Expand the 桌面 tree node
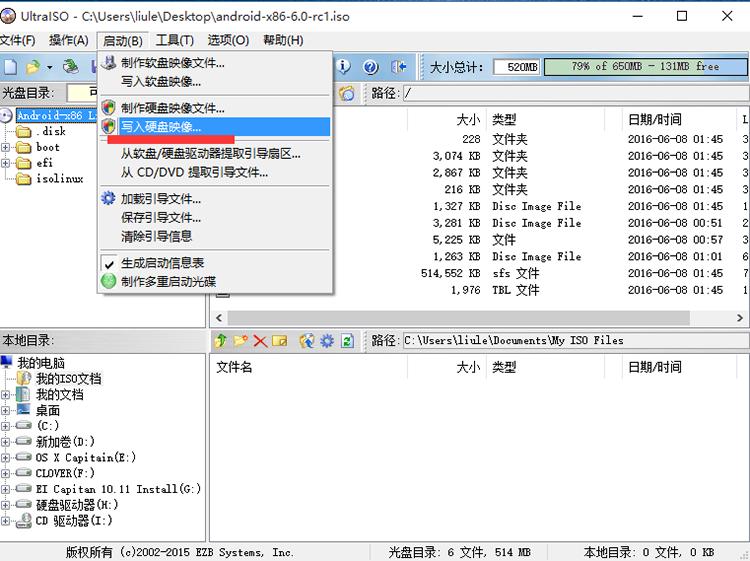 [x=5, y=410]
